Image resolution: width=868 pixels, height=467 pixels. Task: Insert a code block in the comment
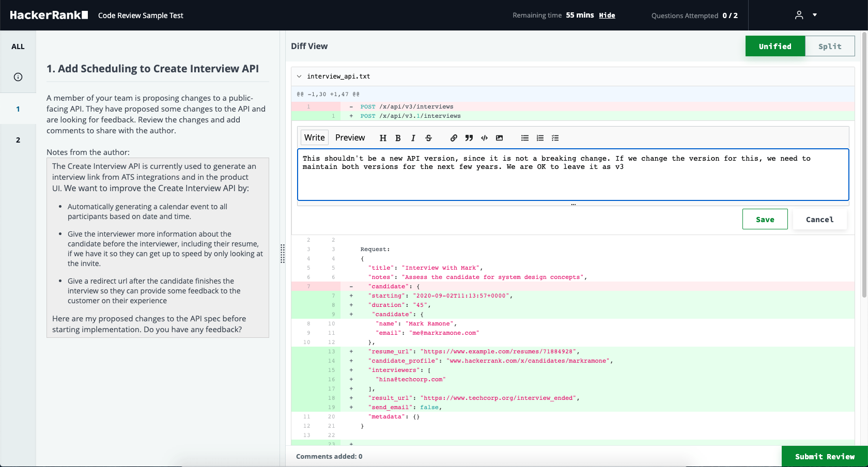tap(484, 138)
